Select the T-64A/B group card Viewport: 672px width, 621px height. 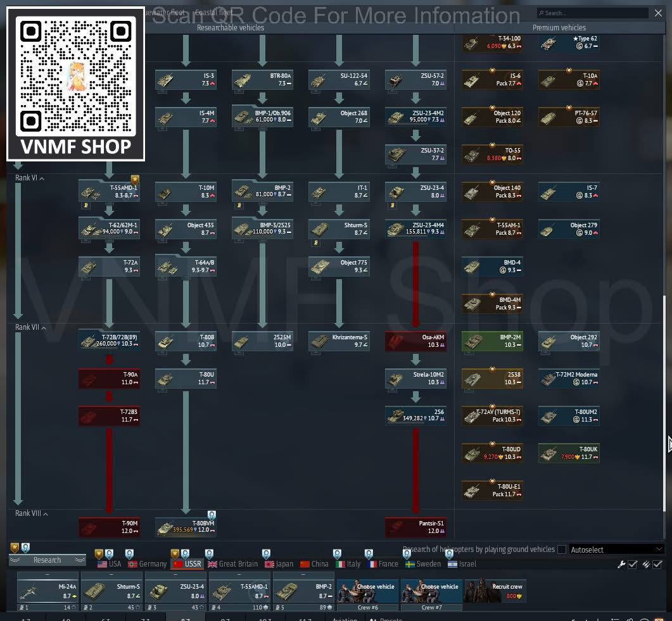pos(186,266)
